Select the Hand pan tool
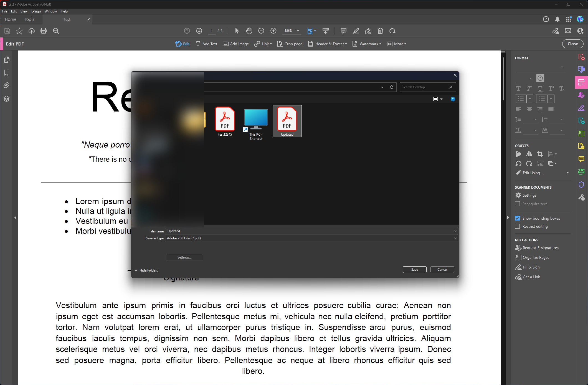Screen dimensions: 588x385 click(x=249, y=31)
